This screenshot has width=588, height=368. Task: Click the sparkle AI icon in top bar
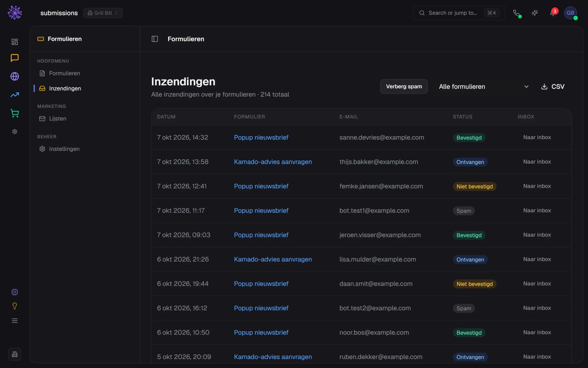pyautogui.click(x=535, y=13)
